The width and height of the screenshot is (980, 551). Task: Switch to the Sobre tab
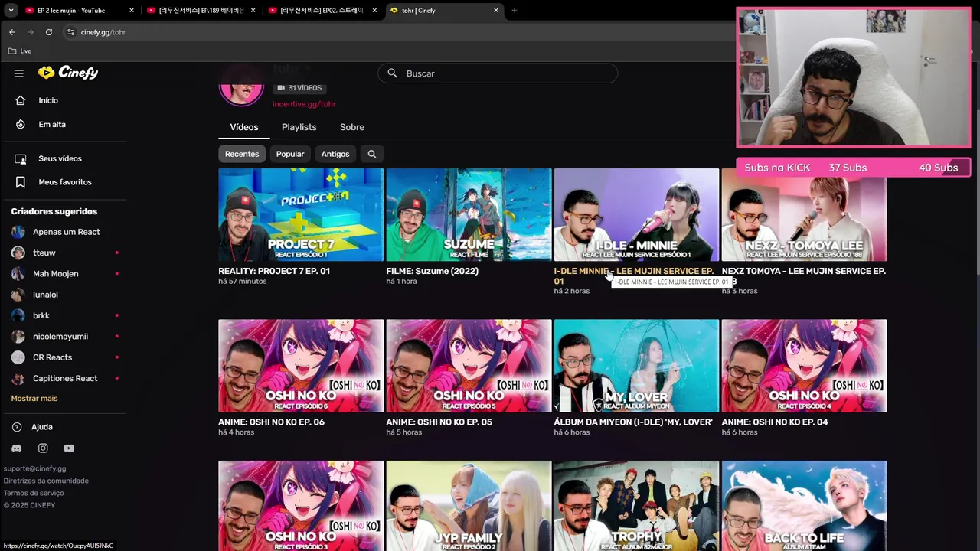coord(352,127)
